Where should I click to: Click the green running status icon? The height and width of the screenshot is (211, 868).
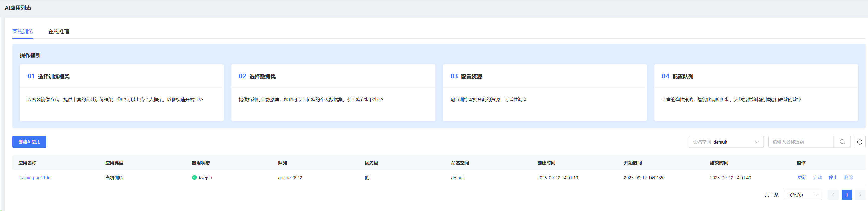coord(194,178)
